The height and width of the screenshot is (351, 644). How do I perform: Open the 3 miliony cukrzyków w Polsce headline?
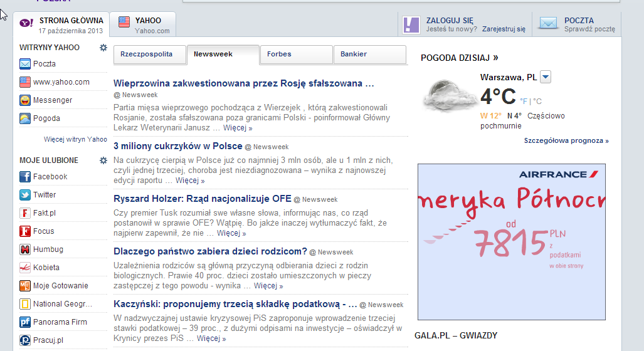click(x=178, y=146)
